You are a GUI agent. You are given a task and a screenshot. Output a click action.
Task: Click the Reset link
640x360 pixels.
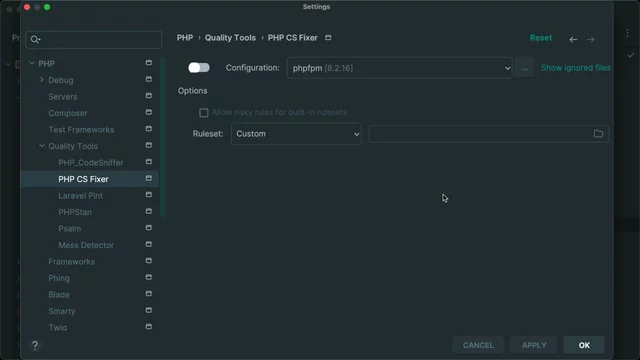[x=540, y=38]
